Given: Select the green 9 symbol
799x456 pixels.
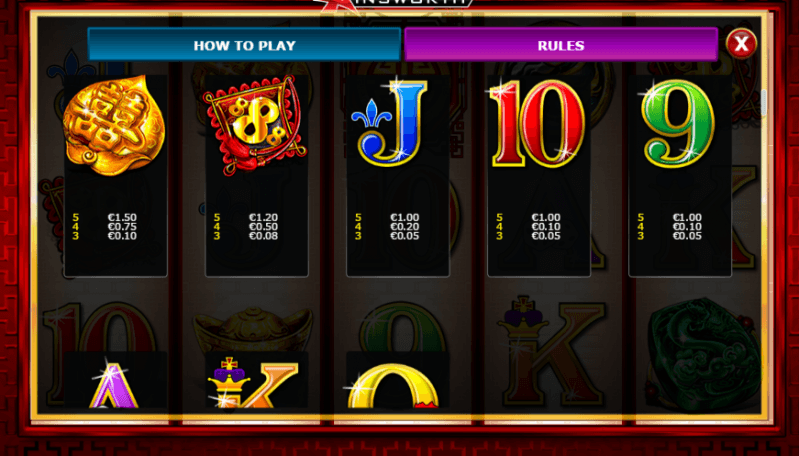Looking at the screenshot, I should (x=678, y=124).
